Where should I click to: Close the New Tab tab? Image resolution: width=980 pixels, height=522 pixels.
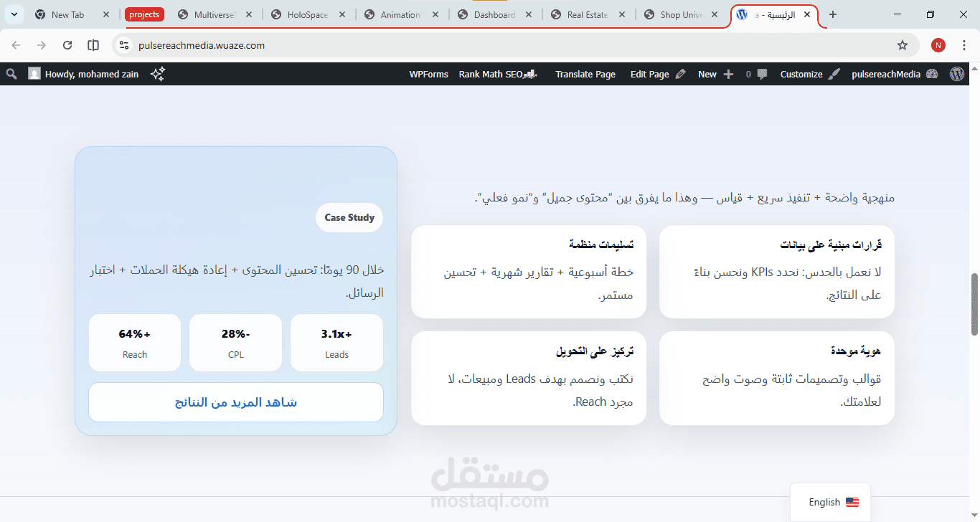[106, 14]
